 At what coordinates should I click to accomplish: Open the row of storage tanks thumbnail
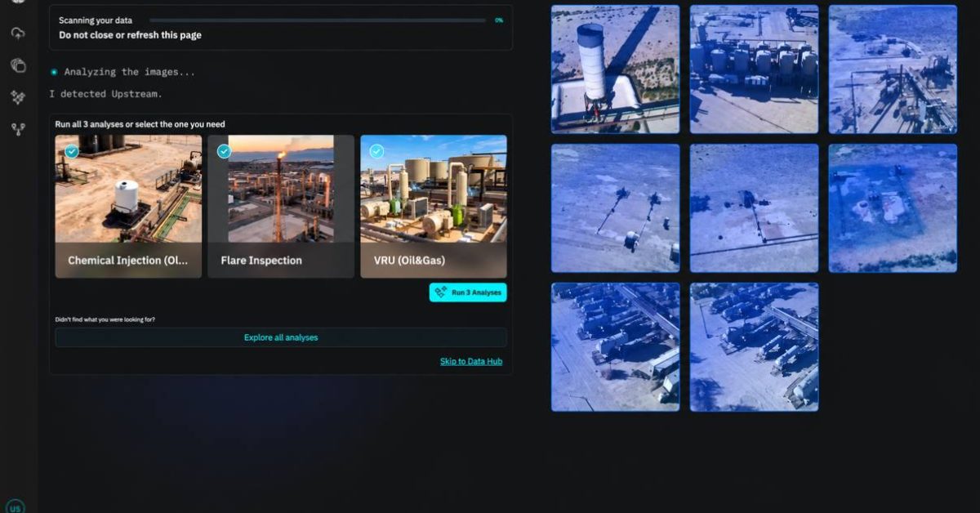coord(754,69)
